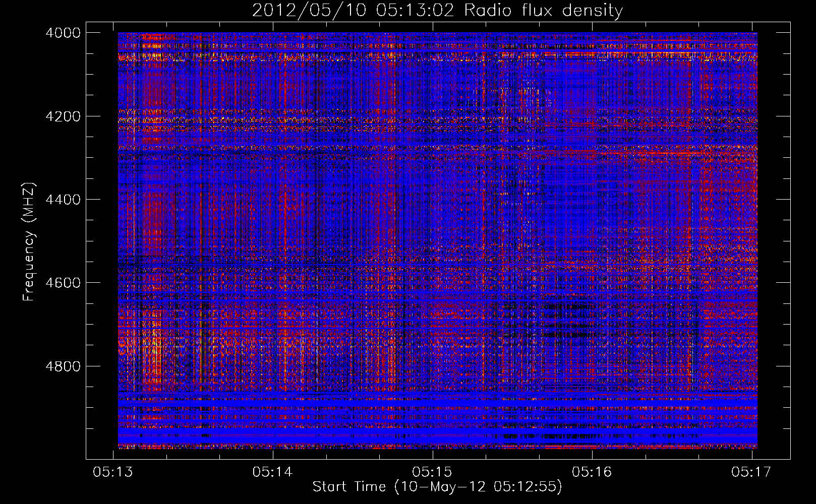Click the 4600 frequency tick label
The image size is (816, 504).
tap(63, 283)
